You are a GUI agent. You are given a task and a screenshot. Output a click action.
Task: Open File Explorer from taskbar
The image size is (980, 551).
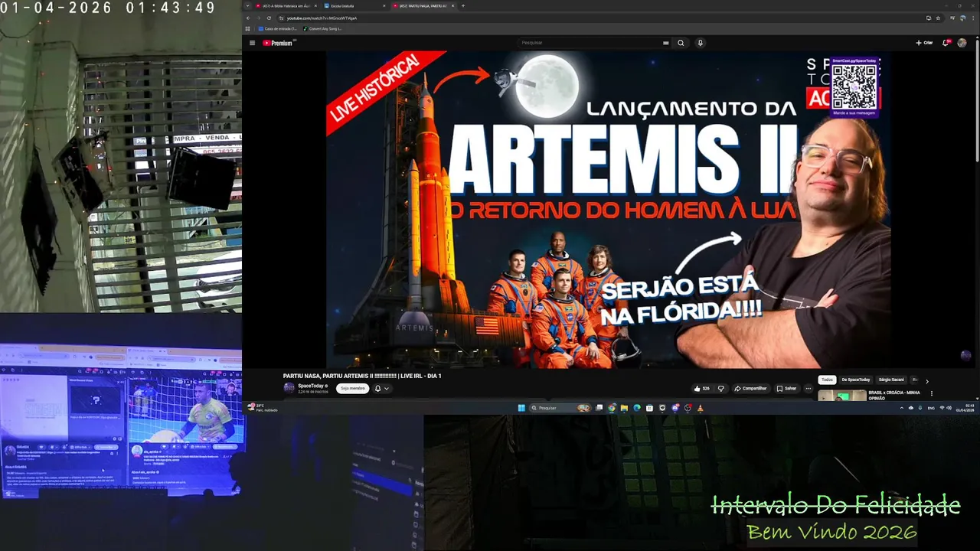pyautogui.click(x=624, y=408)
